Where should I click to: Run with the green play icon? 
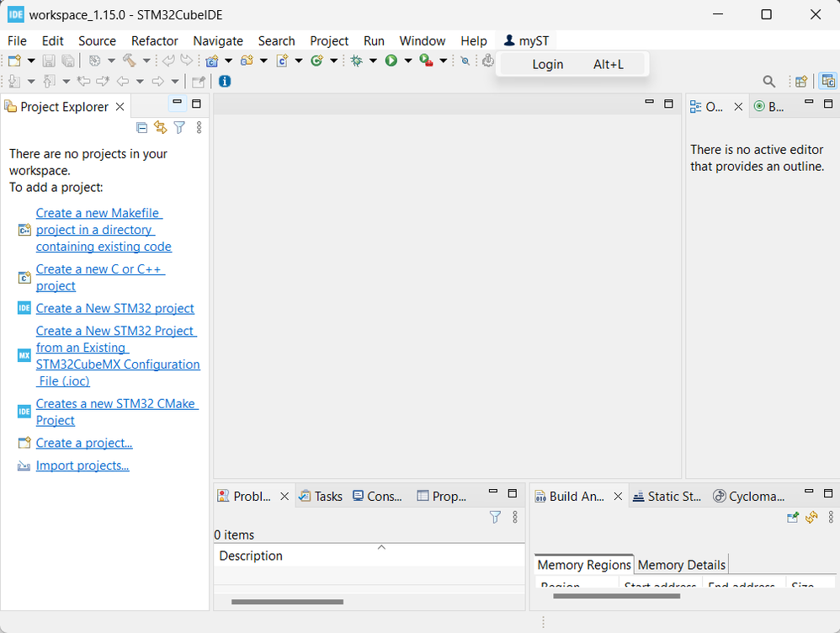click(x=391, y=61)
